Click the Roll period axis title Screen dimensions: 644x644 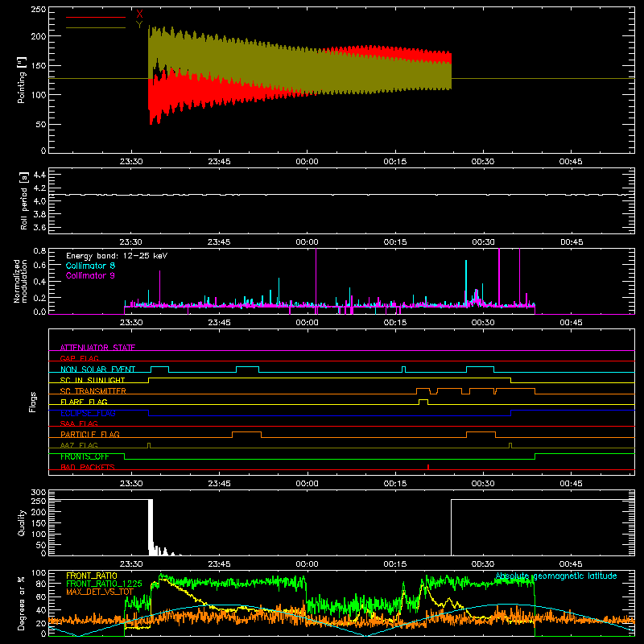[24, 200]
